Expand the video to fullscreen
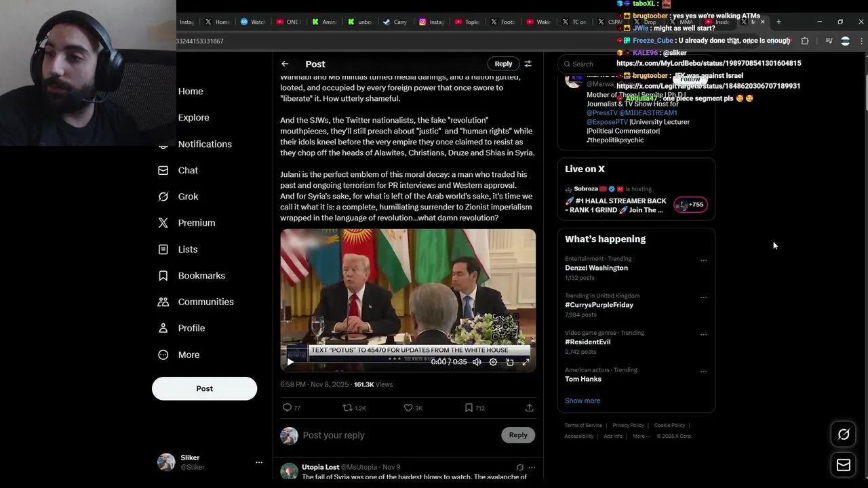Image resolution: width=868 pixels, height=488 pixels. coord(526,362)
